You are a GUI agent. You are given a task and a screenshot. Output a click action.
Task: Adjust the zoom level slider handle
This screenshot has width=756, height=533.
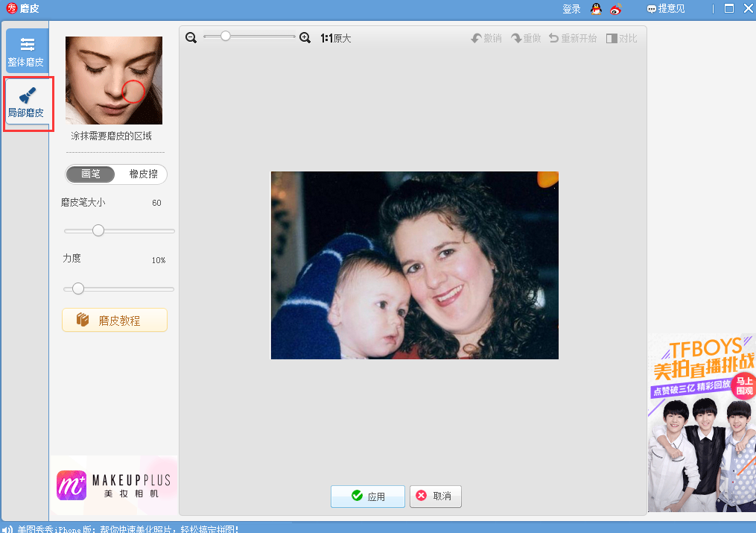[x=225, y=37]
